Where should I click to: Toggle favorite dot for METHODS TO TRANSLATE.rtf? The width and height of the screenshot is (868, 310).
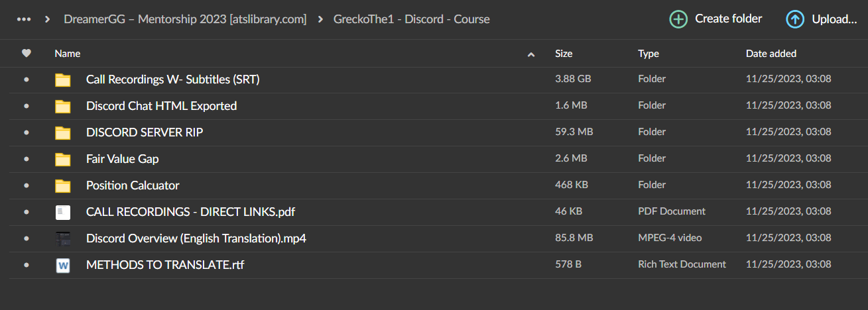(x=27, y=265)
